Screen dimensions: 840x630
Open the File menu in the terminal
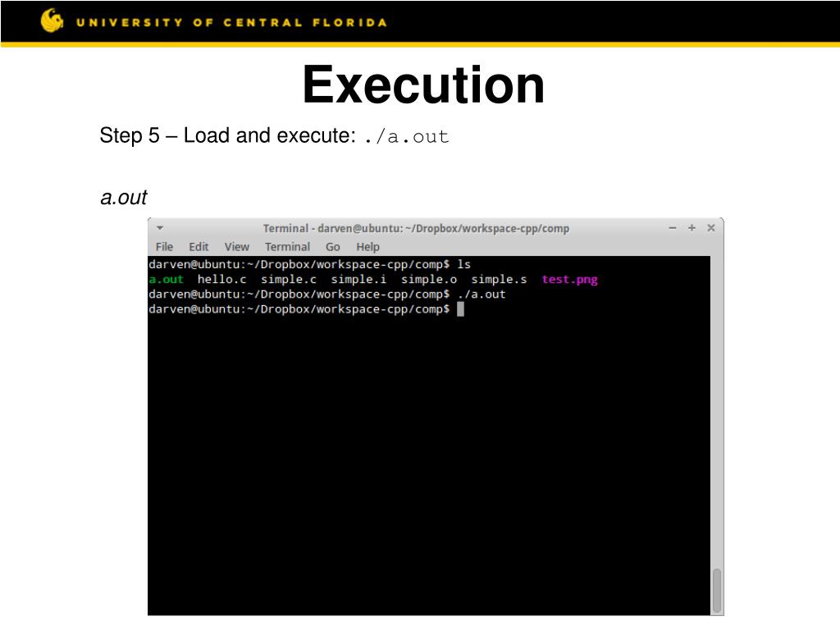coord(164,247)
